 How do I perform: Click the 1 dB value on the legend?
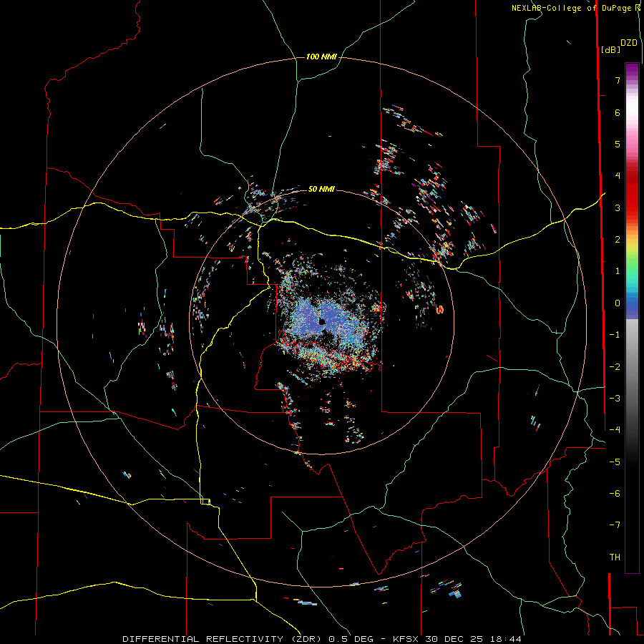click(x=618, y=271)
